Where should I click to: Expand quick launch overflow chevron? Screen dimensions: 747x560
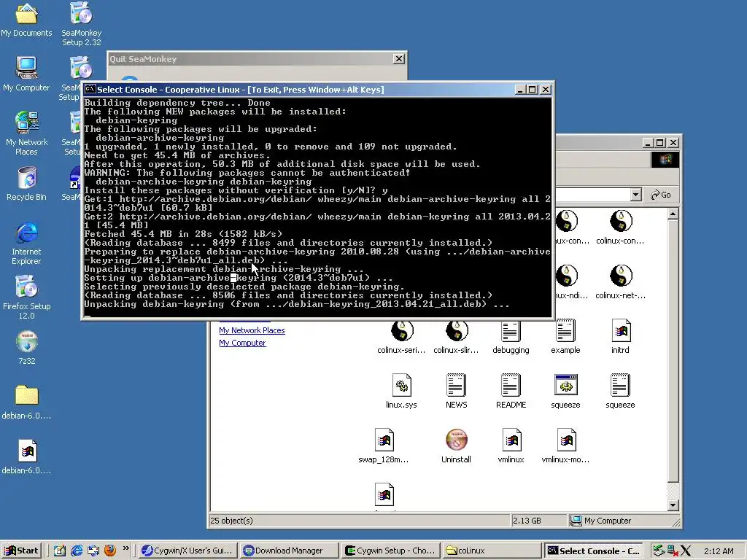[125, 548]
